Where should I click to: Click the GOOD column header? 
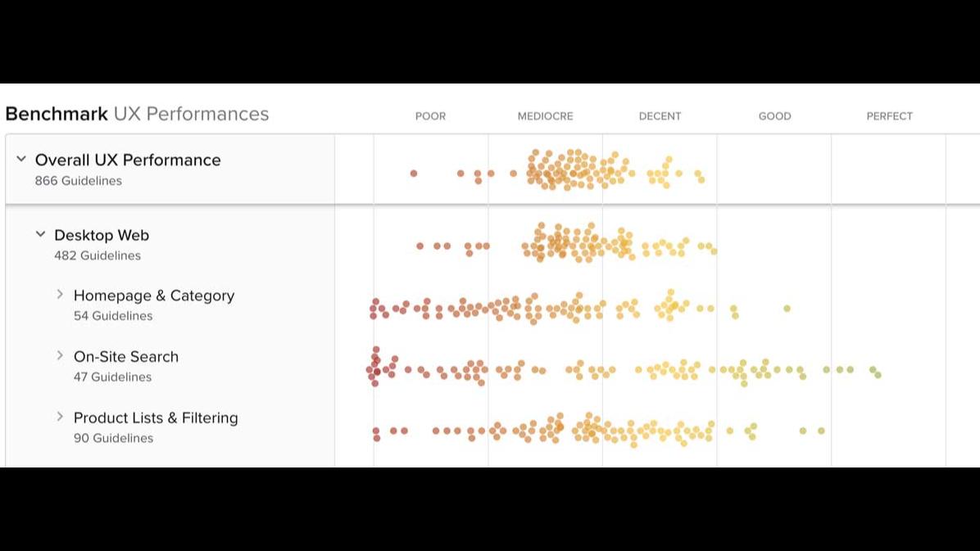(774, 116)
